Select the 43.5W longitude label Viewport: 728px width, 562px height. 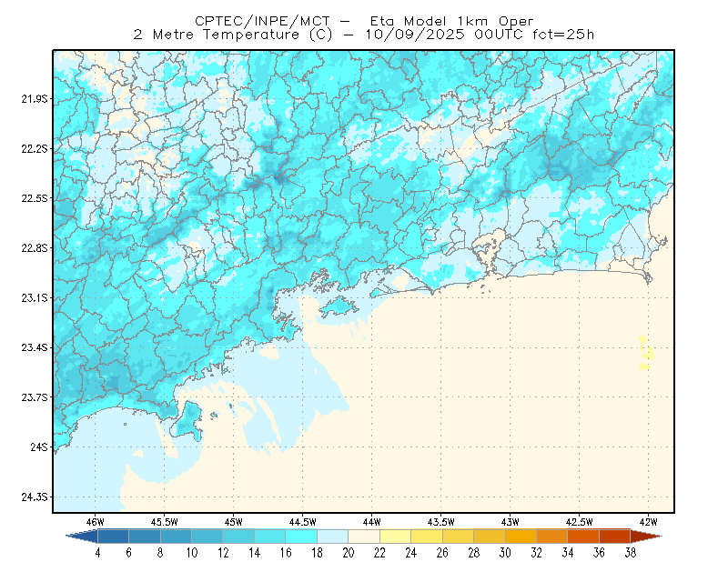pos(440,522)
